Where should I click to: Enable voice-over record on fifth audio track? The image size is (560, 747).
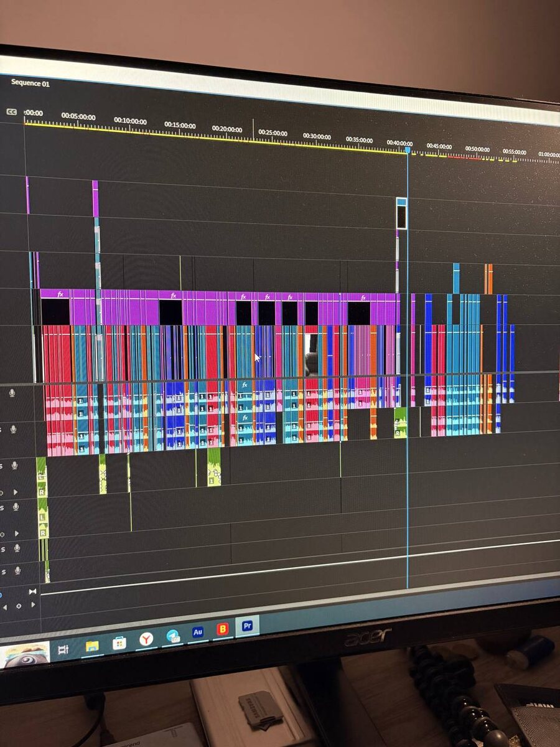[x=17, y=548]
